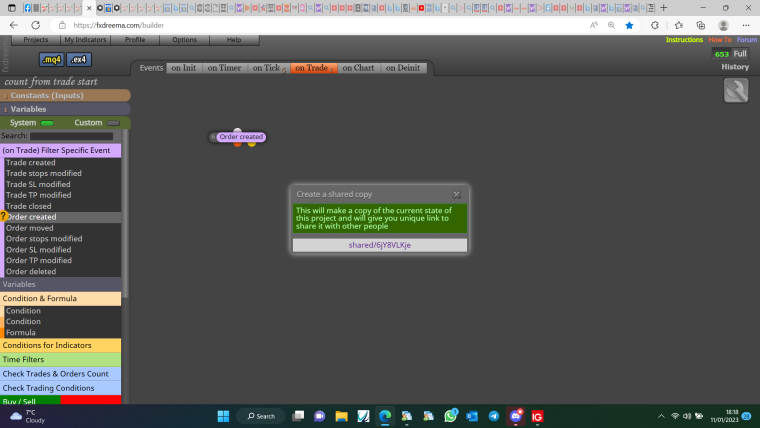Expand the gray Variables category
Viewport: 760px width, 428px height.
coord(61,285)
